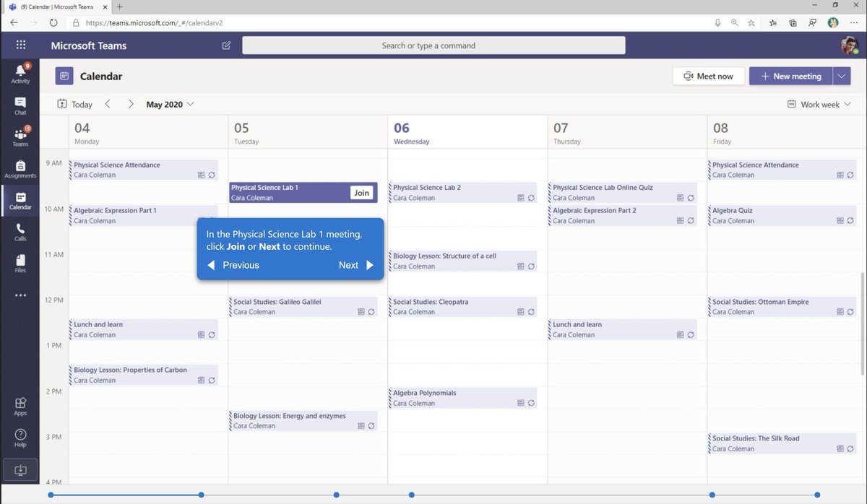Click the first marker on bottom progress bar
This screenshot has width=867, height=504.
click(x=51, y=495)
